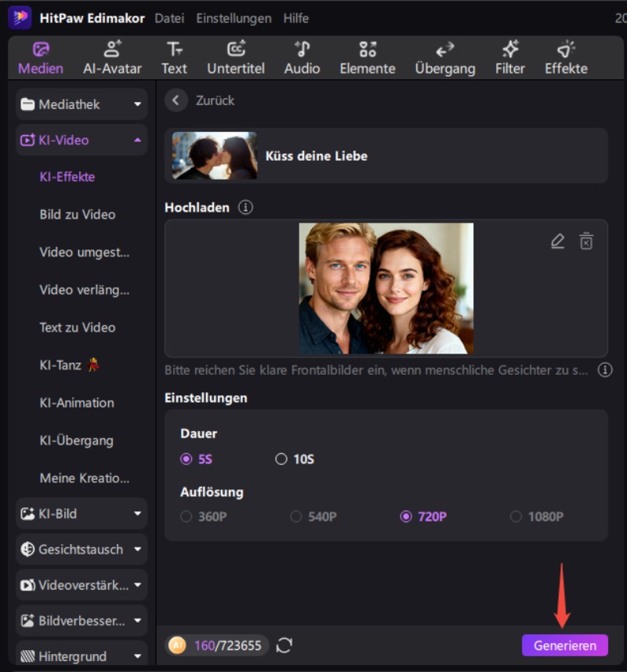Open the Einstellungen menu

point(234,18)
